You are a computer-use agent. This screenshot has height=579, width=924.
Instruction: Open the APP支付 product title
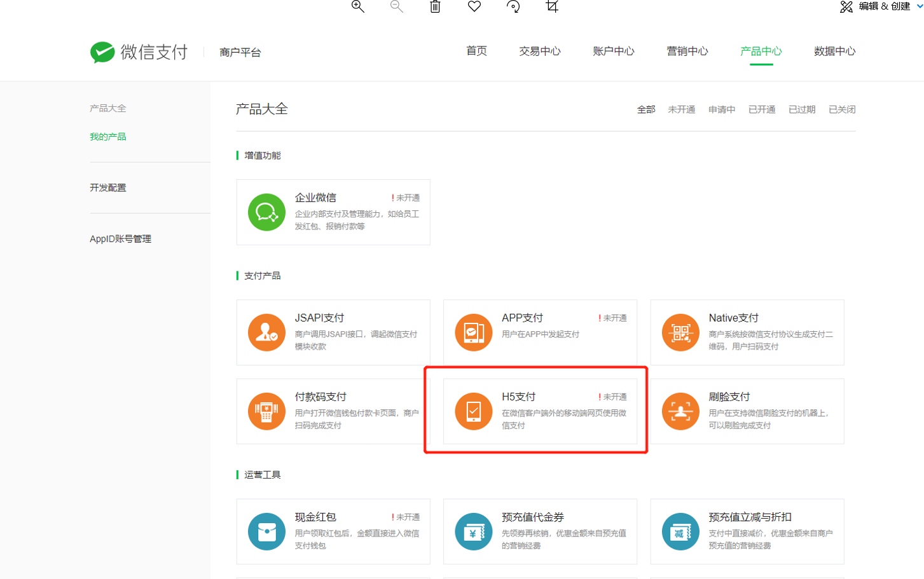[x=523, y=318]
